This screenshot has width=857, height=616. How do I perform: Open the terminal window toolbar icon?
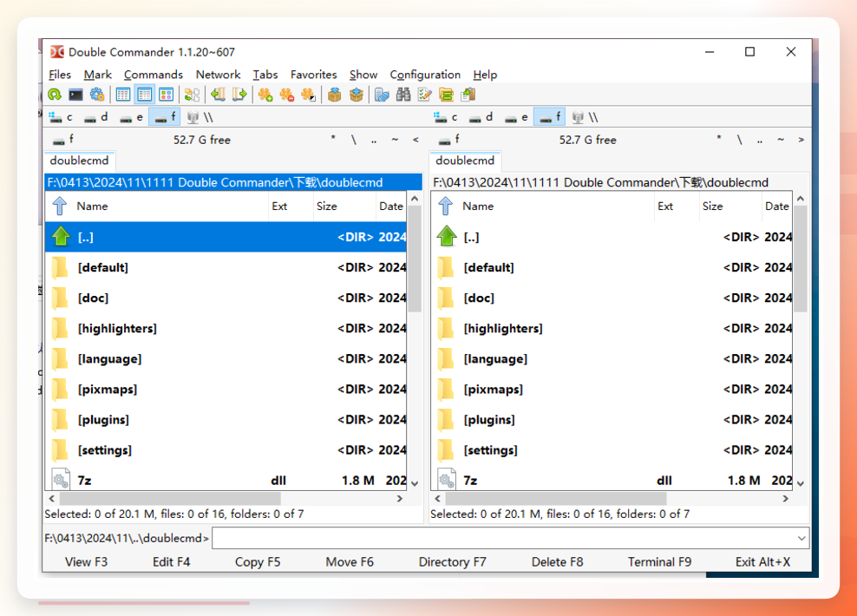[75, 95]
